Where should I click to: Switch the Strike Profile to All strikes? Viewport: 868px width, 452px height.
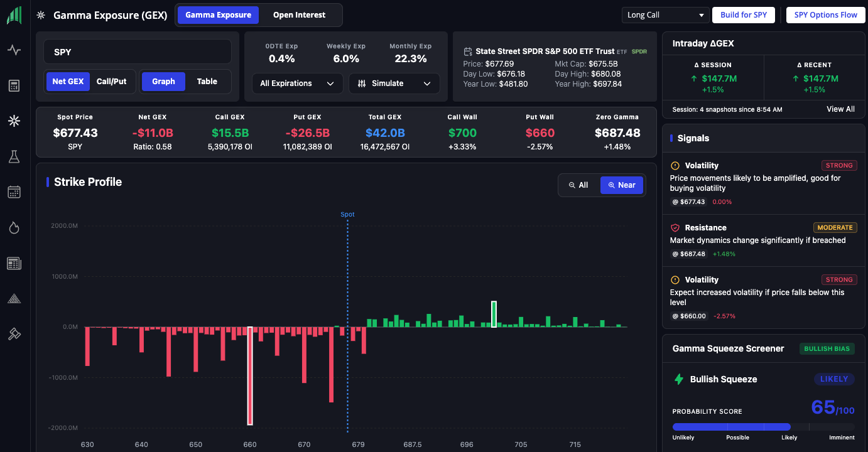coord(577,185)
